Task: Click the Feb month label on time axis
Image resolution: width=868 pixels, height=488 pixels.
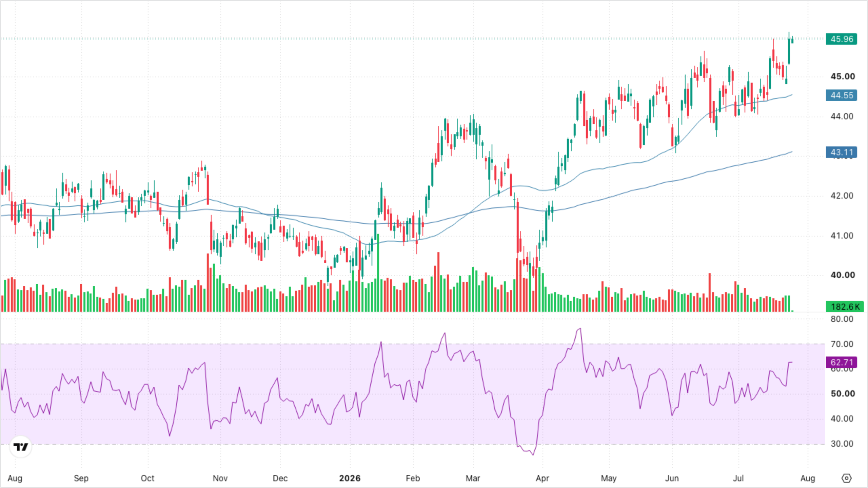Action: coord(413,478)
